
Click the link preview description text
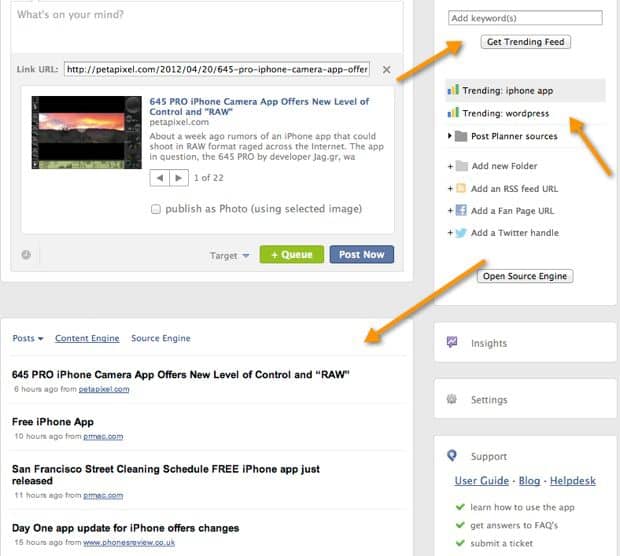267,146
